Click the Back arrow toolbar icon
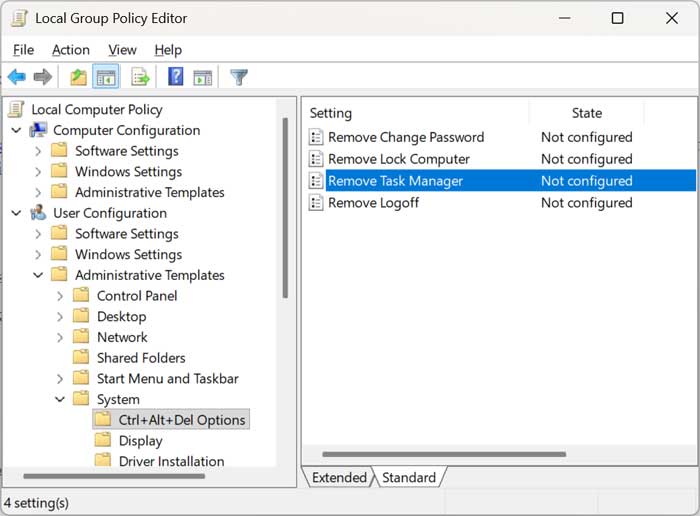 coord(17,77)
